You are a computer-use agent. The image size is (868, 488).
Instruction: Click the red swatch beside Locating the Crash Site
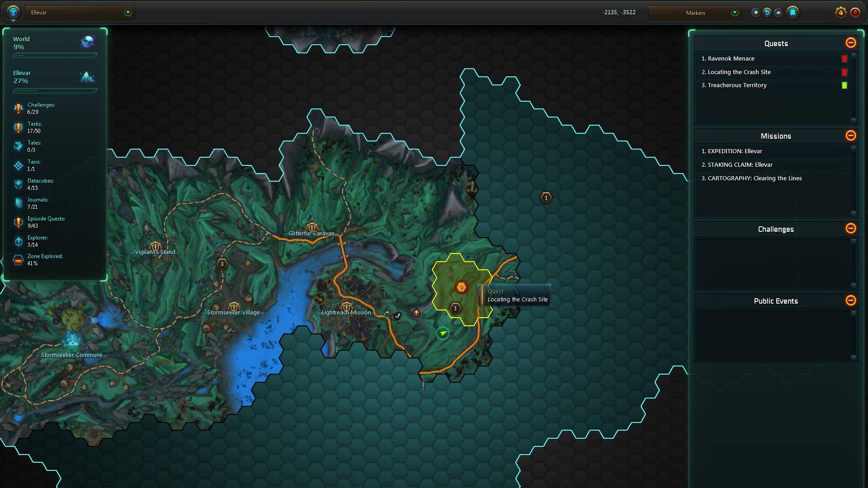tap(844, 72)
